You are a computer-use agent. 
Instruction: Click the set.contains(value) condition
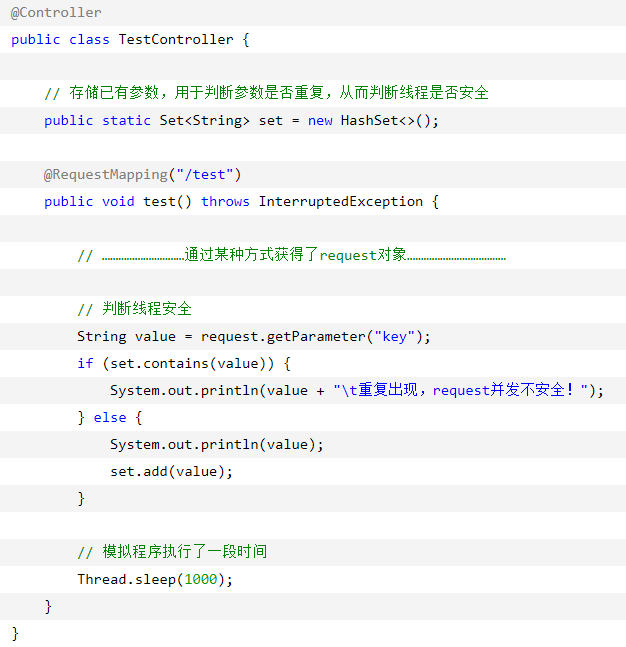(x=188, y=364)
